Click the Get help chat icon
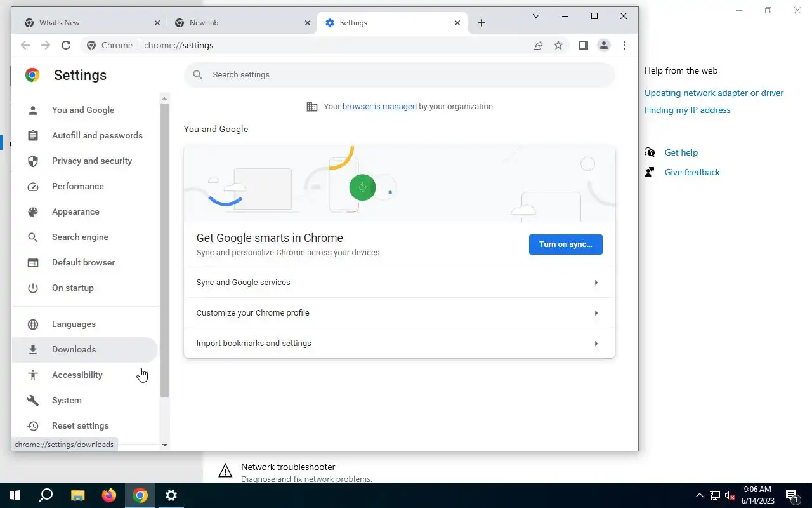 pos(650,152)
